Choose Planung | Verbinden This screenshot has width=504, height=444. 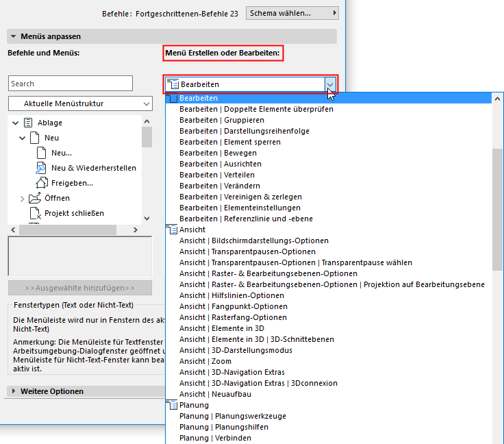[215, 438]
